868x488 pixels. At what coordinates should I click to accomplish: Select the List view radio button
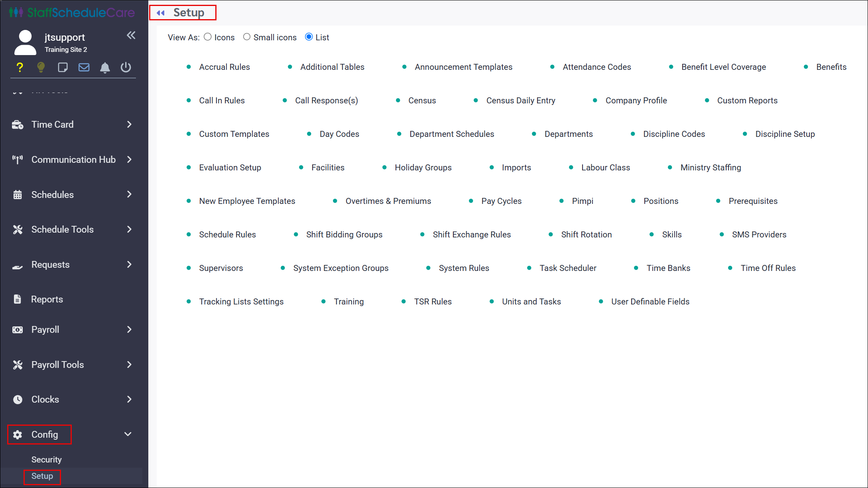pyautogui.click(x=309, y=37)
